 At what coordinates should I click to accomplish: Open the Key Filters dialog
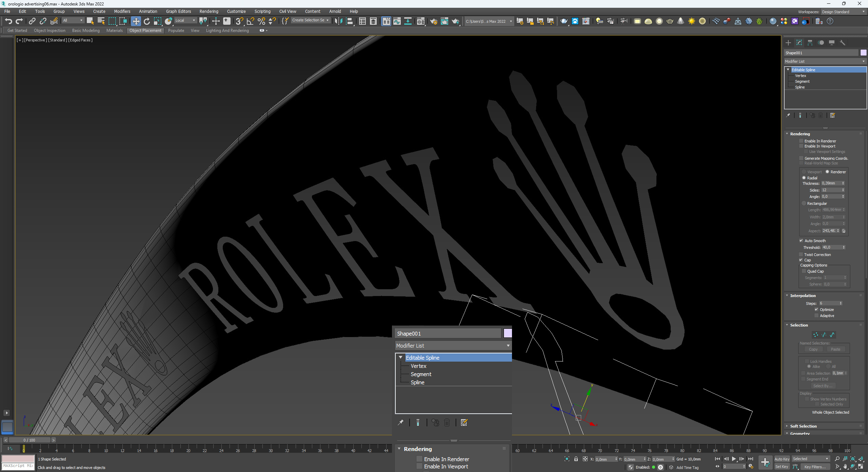(x=815, y=467)
